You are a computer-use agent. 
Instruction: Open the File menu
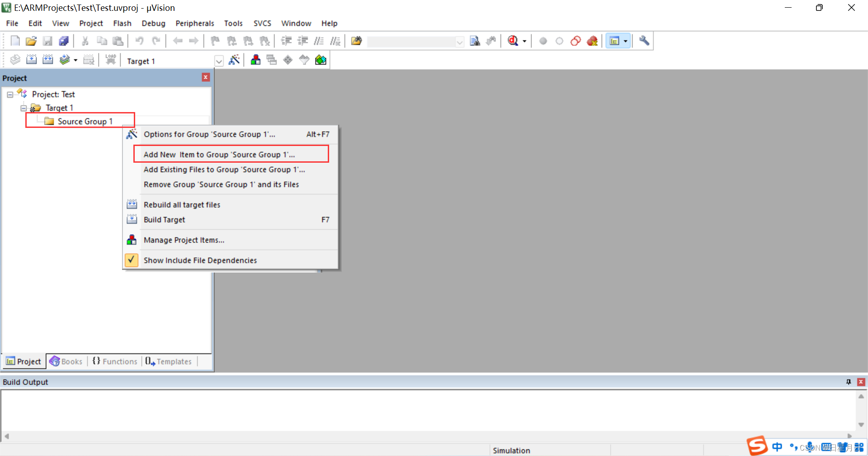(x=12, y=24)
